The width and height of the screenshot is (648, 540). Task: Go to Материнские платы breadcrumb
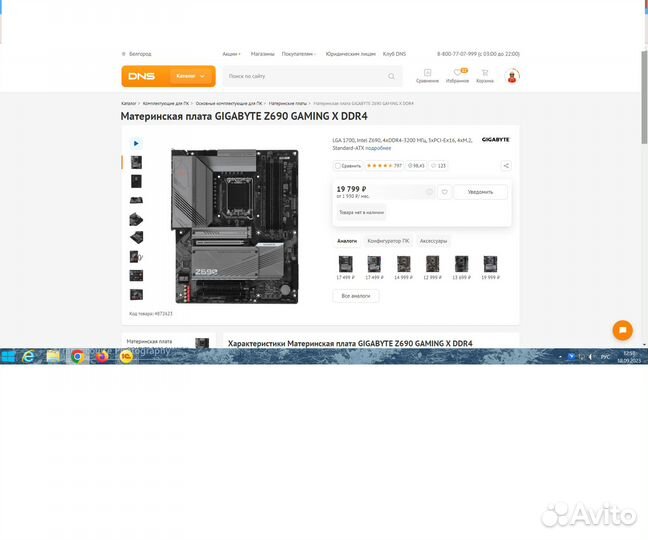click(288, 103)
